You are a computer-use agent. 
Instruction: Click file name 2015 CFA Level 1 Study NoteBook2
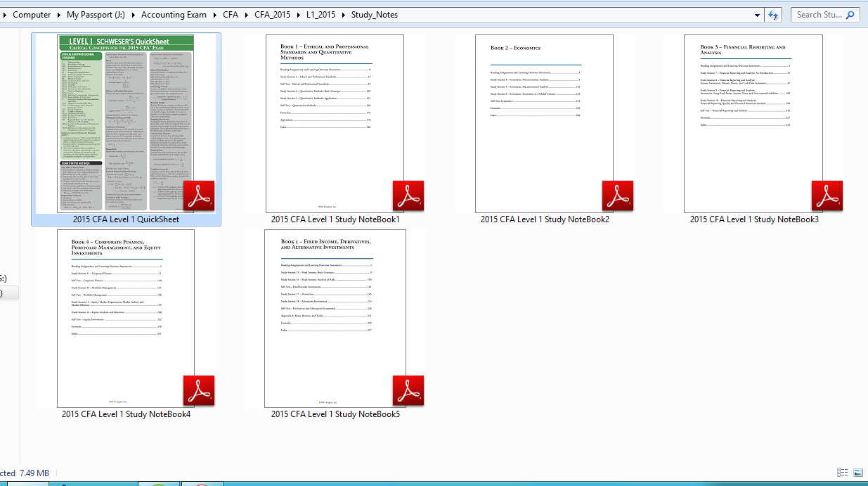coord(545,219)
